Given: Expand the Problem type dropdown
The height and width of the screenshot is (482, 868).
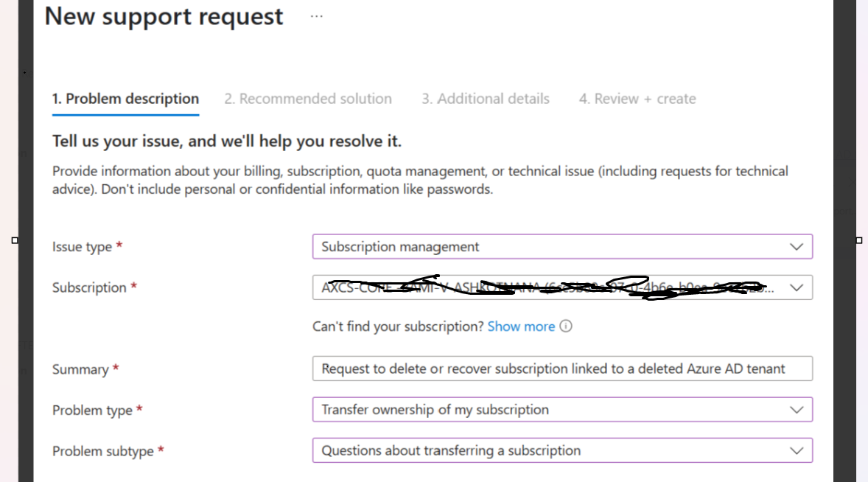Looking at the screenshot, I should (562, 409).
